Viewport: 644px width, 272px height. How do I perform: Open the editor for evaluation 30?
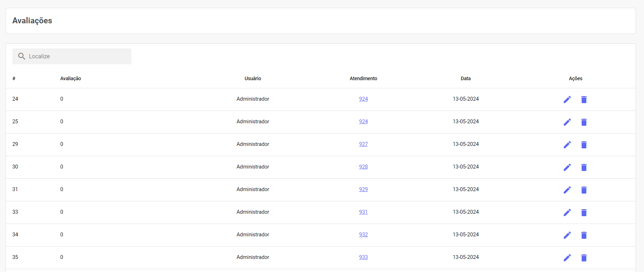[x=567, y=167]
